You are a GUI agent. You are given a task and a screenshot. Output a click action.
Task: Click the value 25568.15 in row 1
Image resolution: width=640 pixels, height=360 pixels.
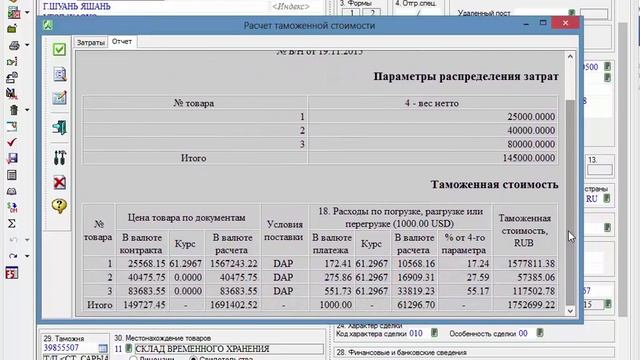tap(147, 264)
